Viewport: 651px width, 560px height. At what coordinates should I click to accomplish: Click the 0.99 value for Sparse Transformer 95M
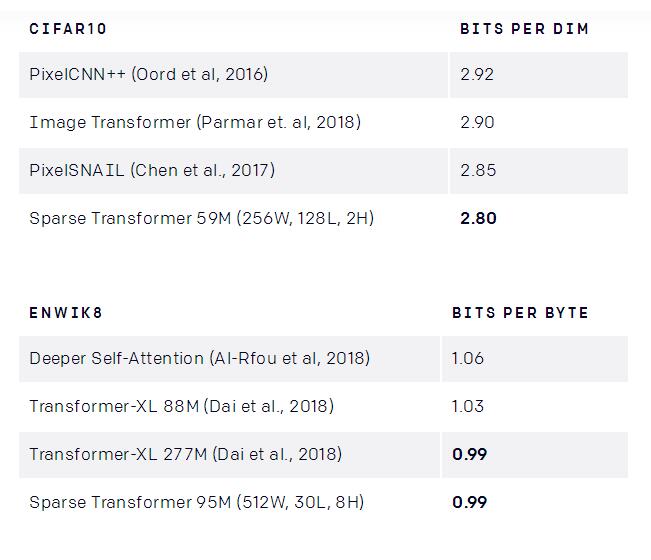[470, 502]
